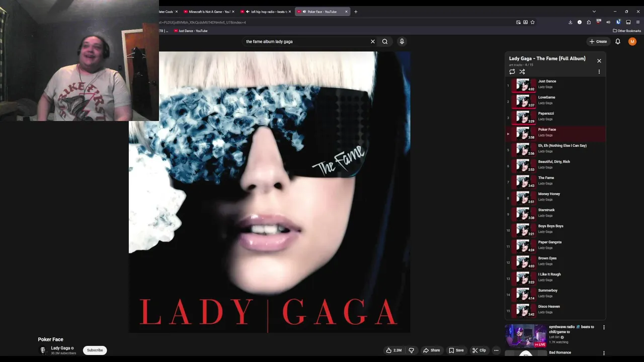Screen dimensions: 644x362
Task: Open the Just Dance - YouTube bookmark
Action: (x=191, y=31)
